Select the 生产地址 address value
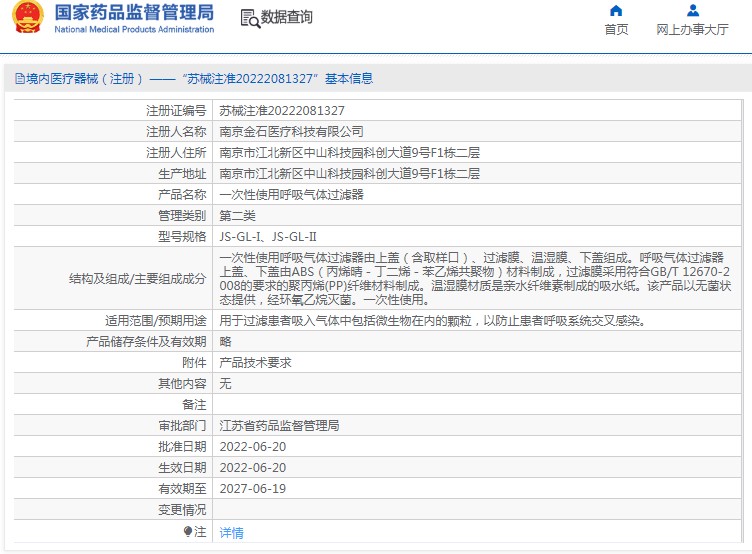This screenshot has width=752, height=554. [350, 174]
